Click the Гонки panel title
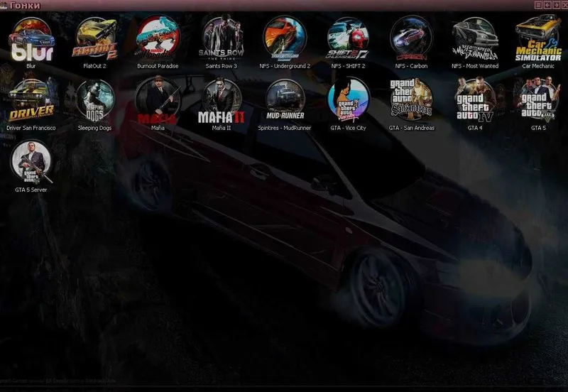 pos(25,6)
